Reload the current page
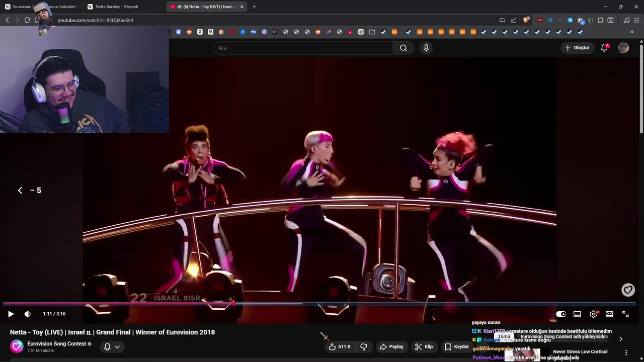The image size is (644, 362). 27,20
